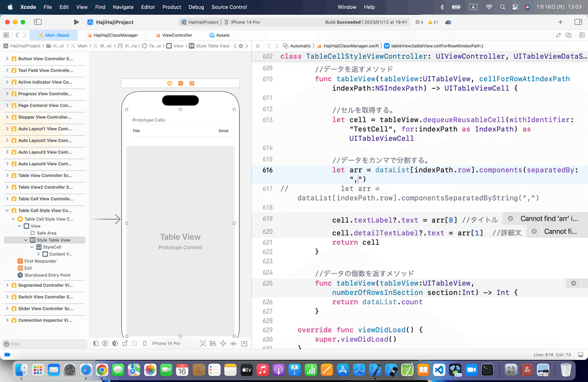Image resolution: width=588 pixels, height=382 pixels.
Task: Click HajiHajiClassManager.swift in jump bar
Action: click(x=348, y=46)
